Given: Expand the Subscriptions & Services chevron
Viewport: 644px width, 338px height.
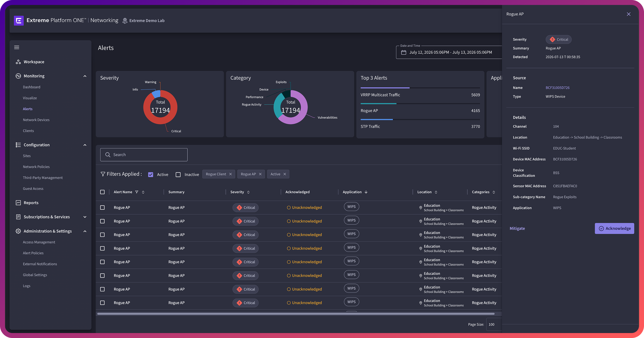Looking at the screenshot, I should tap(85, 217).
